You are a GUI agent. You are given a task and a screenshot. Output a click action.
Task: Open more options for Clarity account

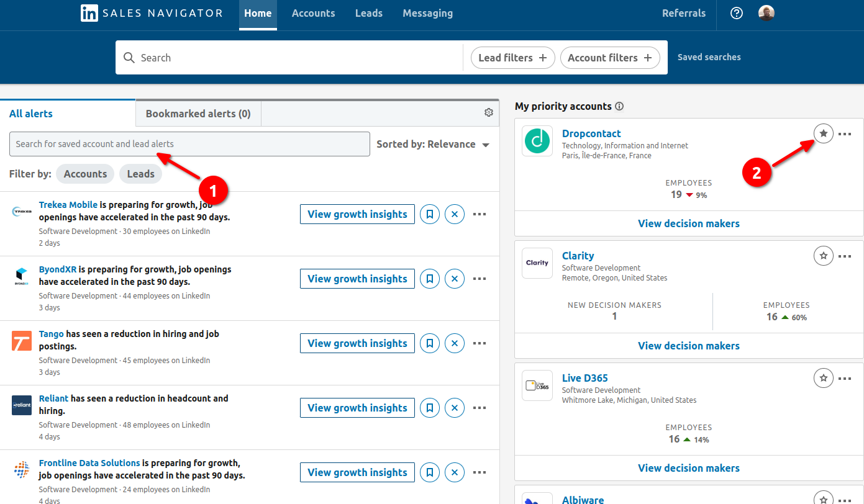coord(845,256)
